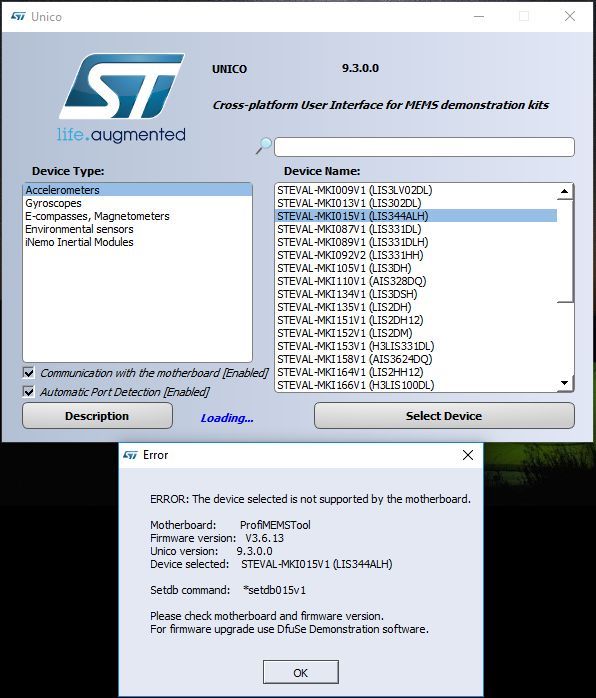Click the Select Device button
This screenshot has height=698, width=596.
coord(444,416)
